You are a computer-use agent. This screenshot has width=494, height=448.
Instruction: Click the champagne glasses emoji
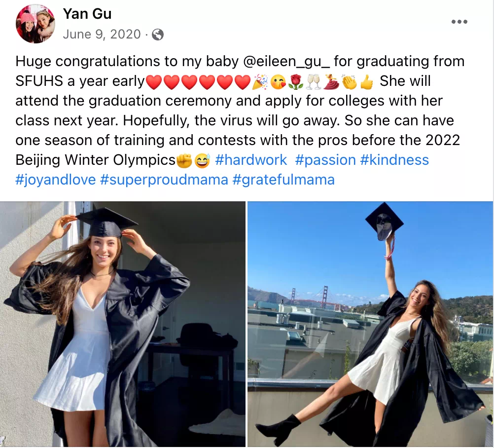pyautogui.click(x=313, y=81)
